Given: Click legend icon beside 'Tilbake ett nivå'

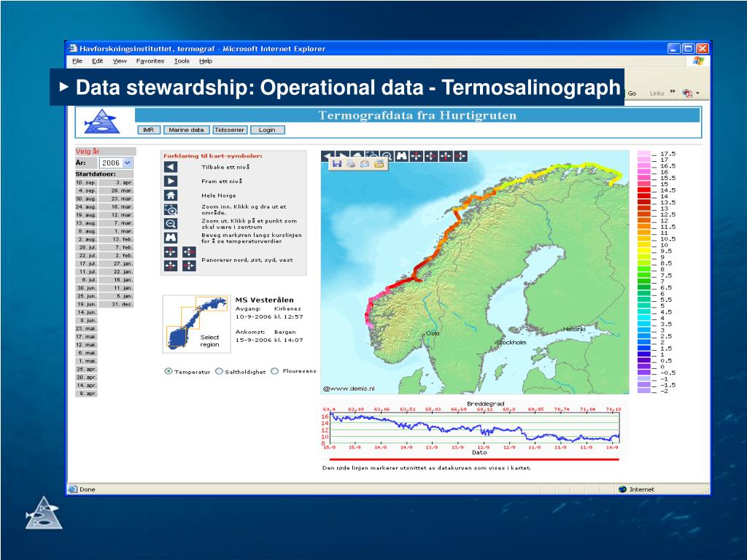Looking at the screenshot, I should (x=171, y=167).
